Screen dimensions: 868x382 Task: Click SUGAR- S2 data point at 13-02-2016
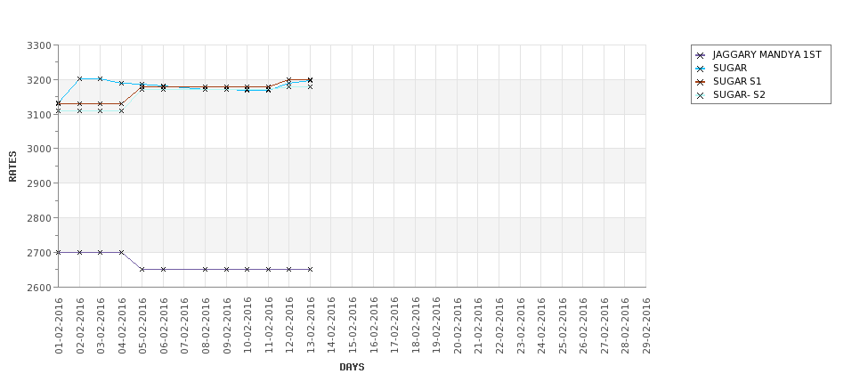pos(310,87)
